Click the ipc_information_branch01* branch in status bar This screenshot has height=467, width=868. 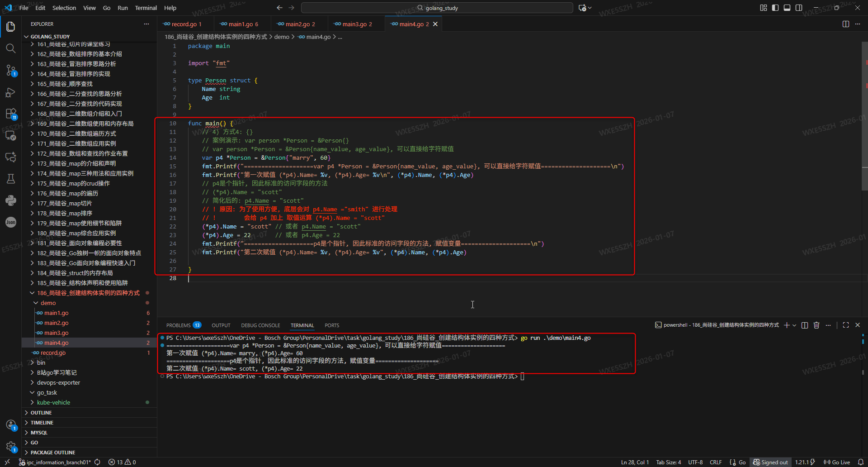(x=54, y=462)
